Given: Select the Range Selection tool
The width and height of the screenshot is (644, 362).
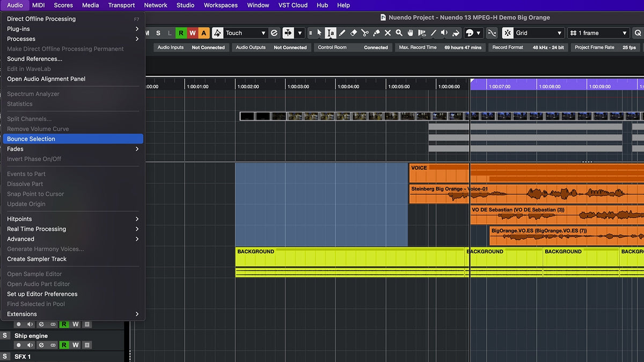Looking at the screenshot, I should pos(331,33).
